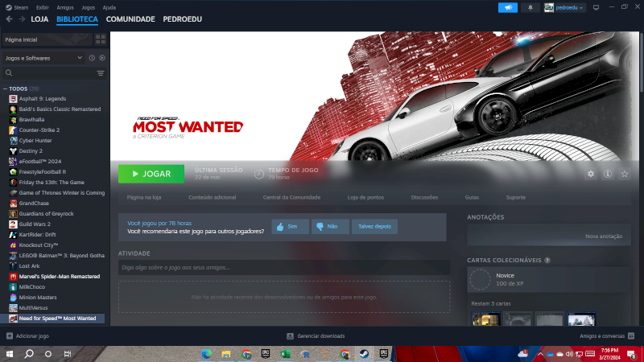Click the Minion Masters game icon
644x362 pixels.
pos(13,297)
